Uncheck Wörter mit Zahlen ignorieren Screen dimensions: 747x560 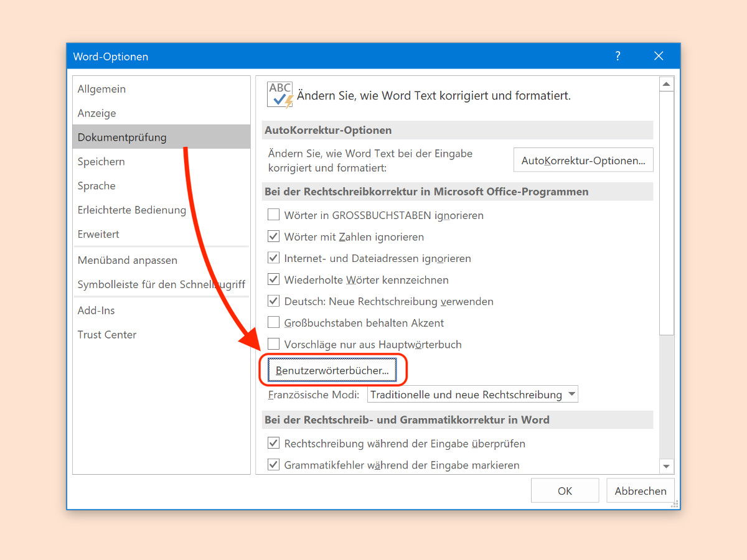pos(273,236)
